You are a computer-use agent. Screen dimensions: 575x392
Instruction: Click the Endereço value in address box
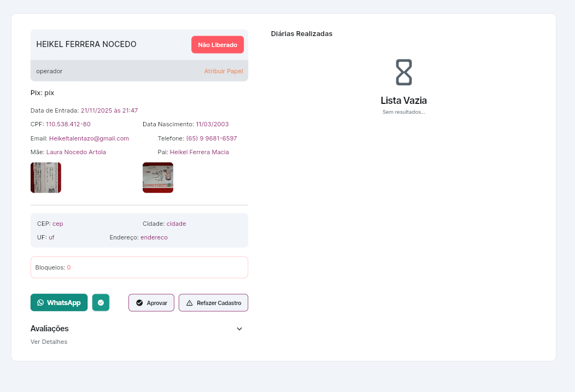pyautogui.click(x=154, y=237)
